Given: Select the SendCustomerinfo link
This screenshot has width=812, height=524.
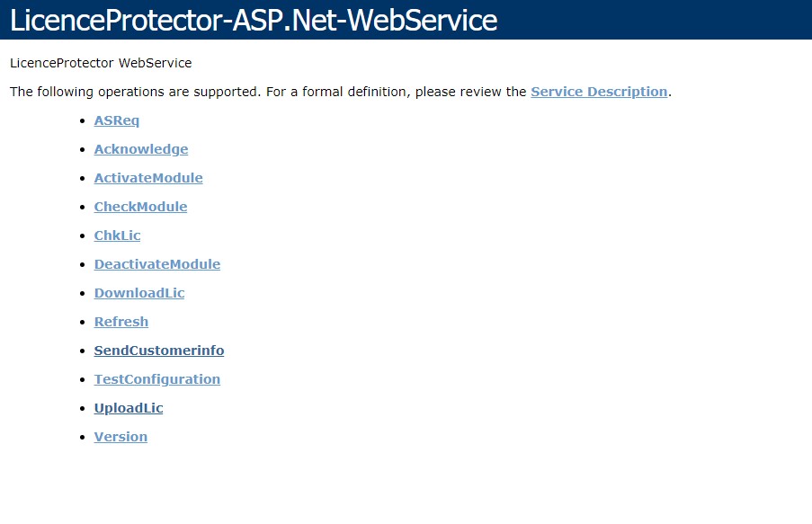Looking at the screenshot, I should 159,351.
